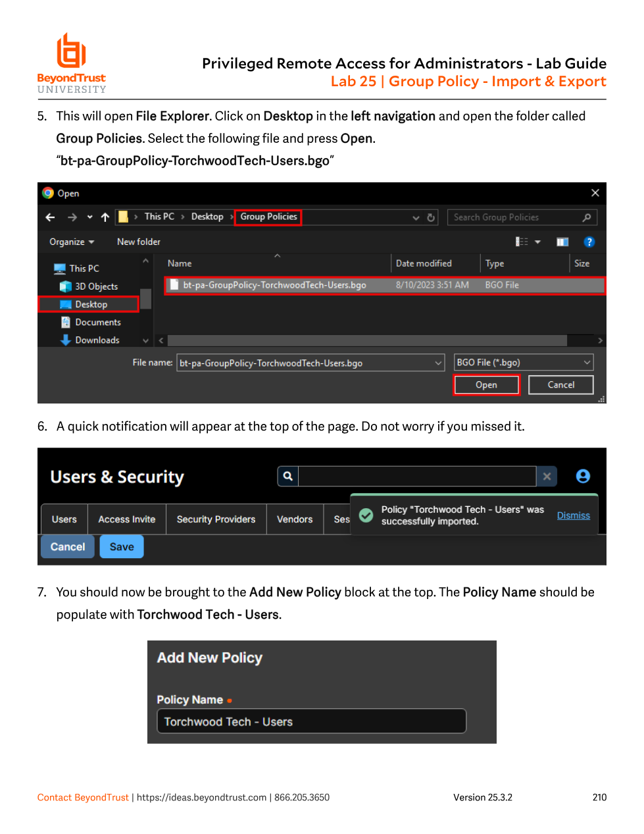Clear the search with the X button
The width and height of the screenshot is (644, 834).
point(547,476)
